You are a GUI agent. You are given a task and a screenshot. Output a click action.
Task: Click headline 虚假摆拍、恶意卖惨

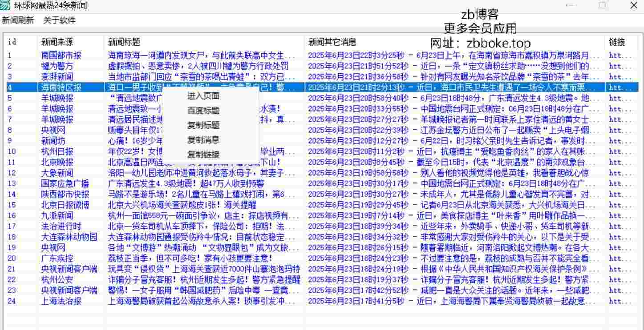click(x=198, y=66)
